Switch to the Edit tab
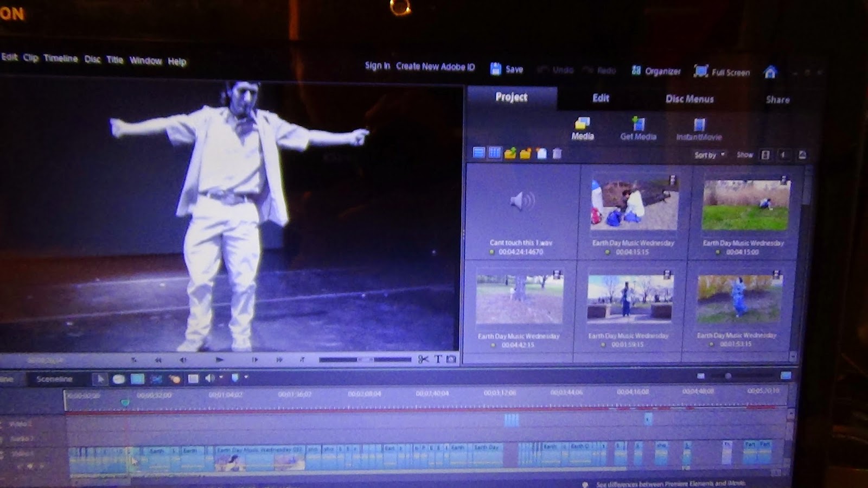Image resolution: width=868 pixels, height=488 pixels. [x=601, y=98]
